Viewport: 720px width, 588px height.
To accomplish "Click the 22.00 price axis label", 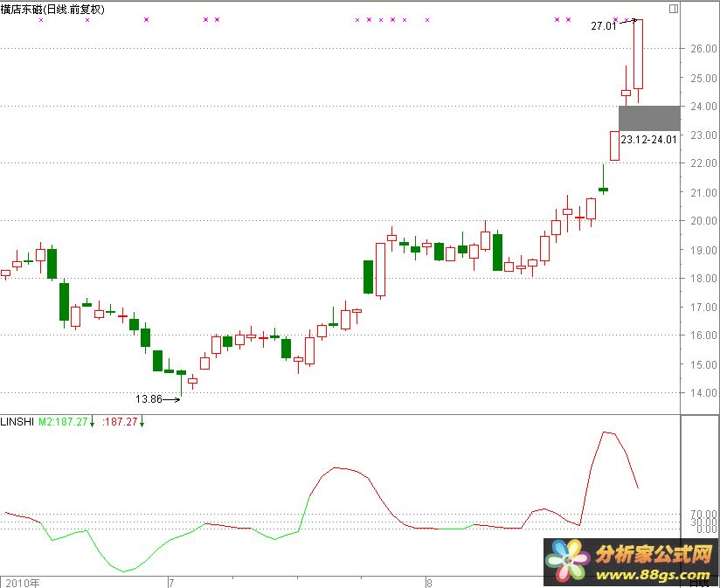I will coord(704,163).
